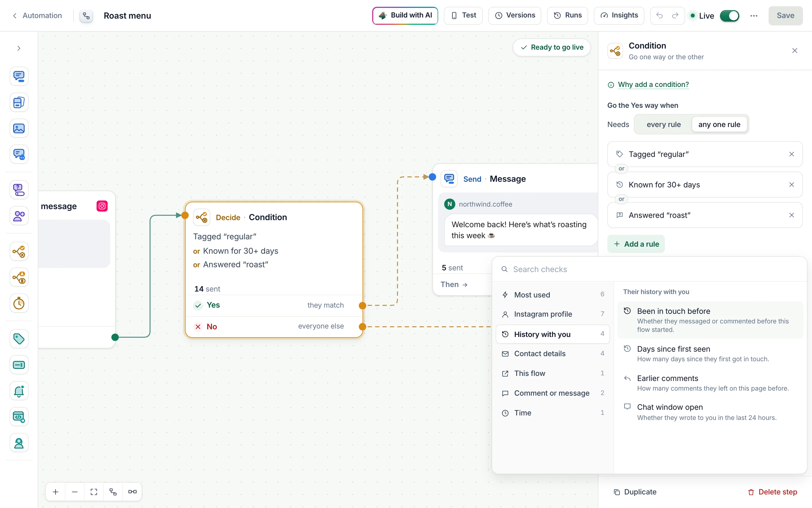Click the Search checks field
The width and height of the screenshot is (812, 508).
point(649,269)
